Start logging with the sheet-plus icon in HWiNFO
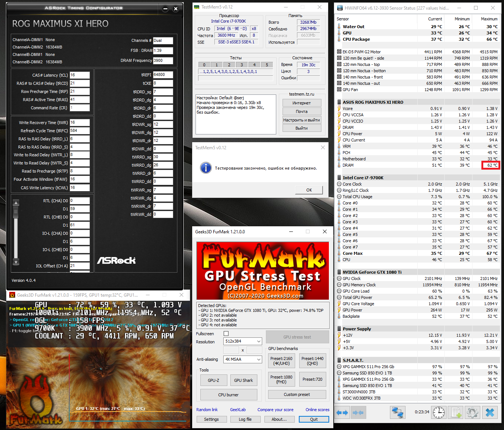Image resolution: width=504 pixels, height=430 pixels. click(456, 412)
